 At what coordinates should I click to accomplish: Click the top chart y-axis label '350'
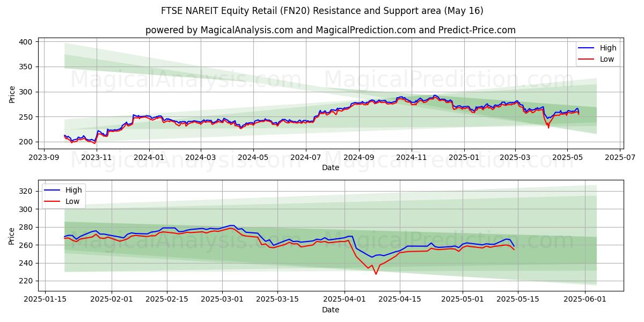(27, 67)
